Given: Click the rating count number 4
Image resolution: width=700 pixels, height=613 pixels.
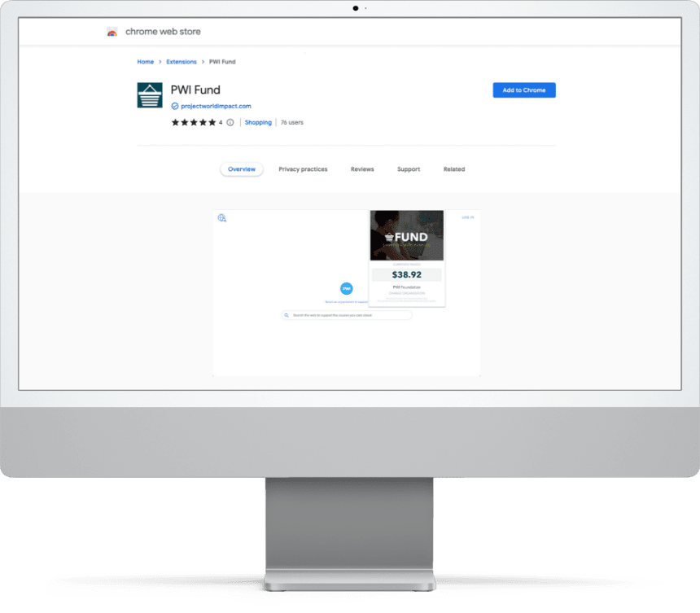Looking at the screenshot, I should click(221, 122).
